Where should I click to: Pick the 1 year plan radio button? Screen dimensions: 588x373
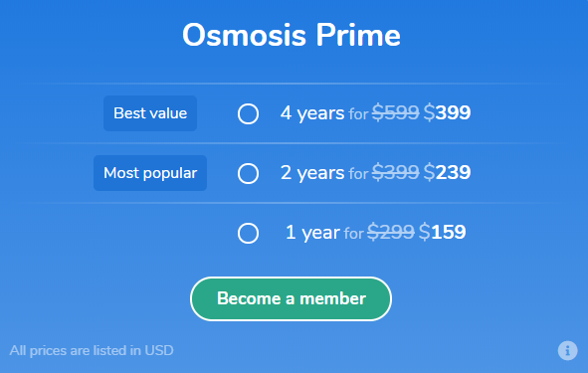248,233
